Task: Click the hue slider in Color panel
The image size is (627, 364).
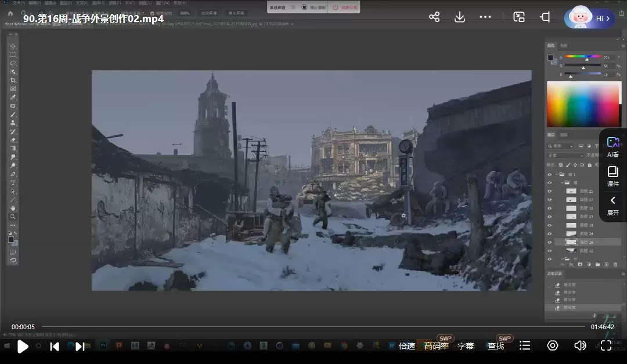Action: point(583,57)
